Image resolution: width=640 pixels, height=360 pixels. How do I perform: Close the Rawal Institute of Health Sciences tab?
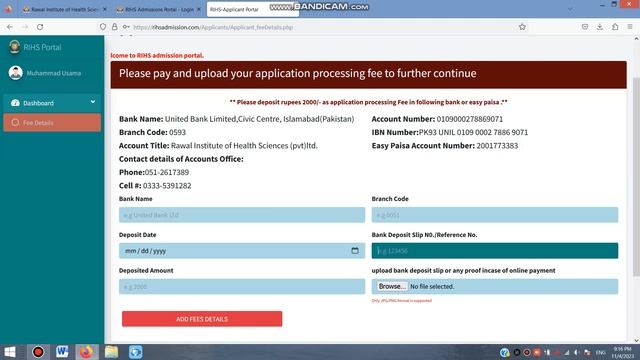104,9
